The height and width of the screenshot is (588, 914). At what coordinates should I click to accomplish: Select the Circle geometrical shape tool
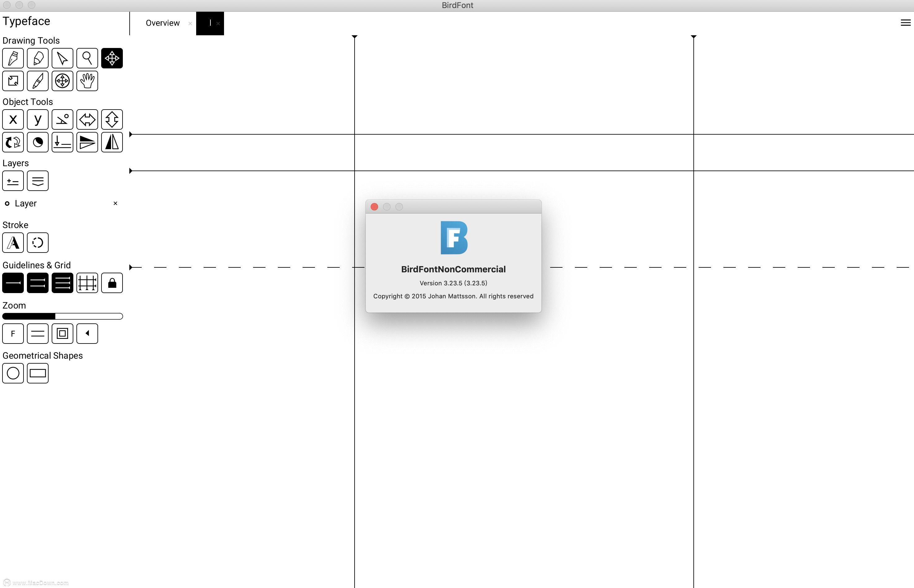[13, 373]
